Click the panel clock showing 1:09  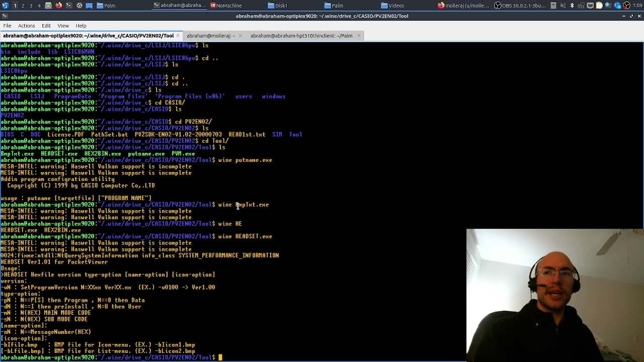637,6
